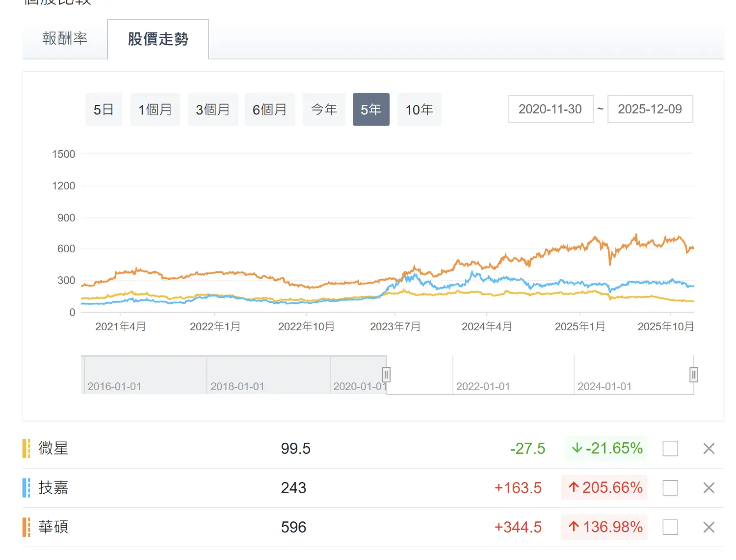Show 5日 price range

104,109
